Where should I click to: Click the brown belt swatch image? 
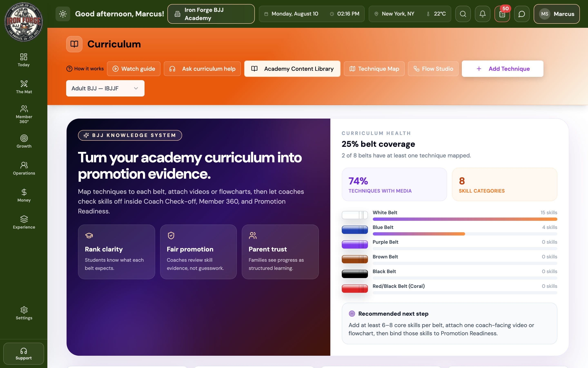355,259
